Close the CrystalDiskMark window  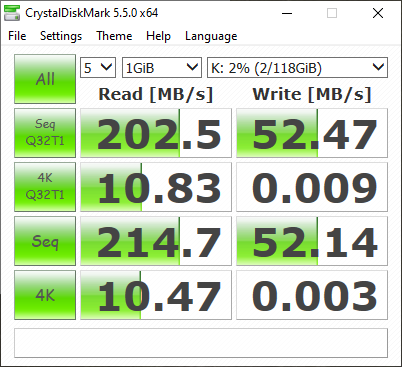(378, 13)
